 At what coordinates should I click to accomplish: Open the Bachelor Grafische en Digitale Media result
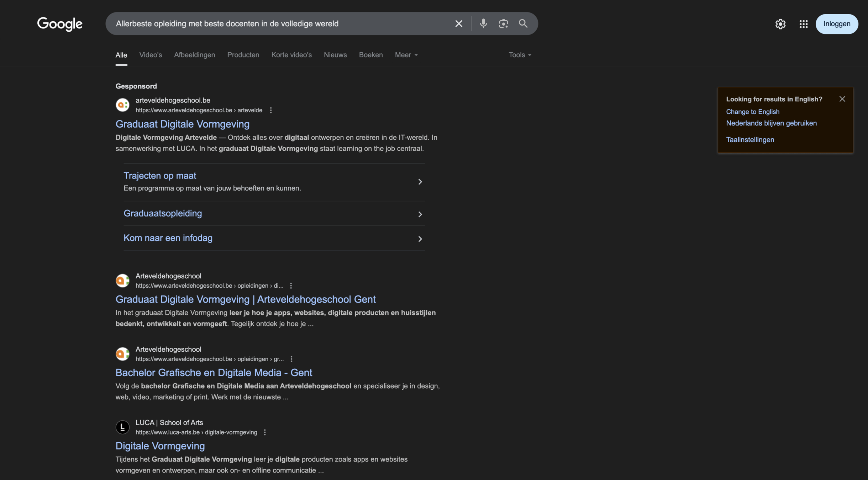click(214, 373)
